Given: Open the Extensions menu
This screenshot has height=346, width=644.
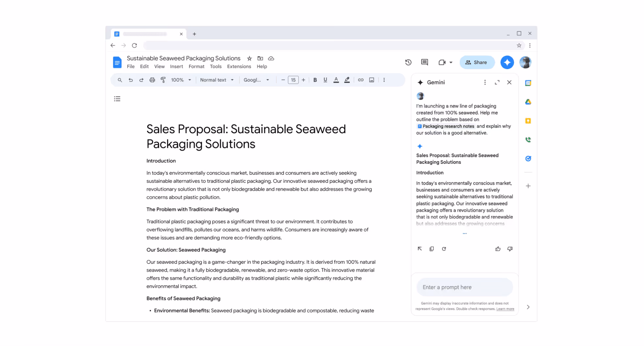Looking at the screenshot, I should [239, 67].
